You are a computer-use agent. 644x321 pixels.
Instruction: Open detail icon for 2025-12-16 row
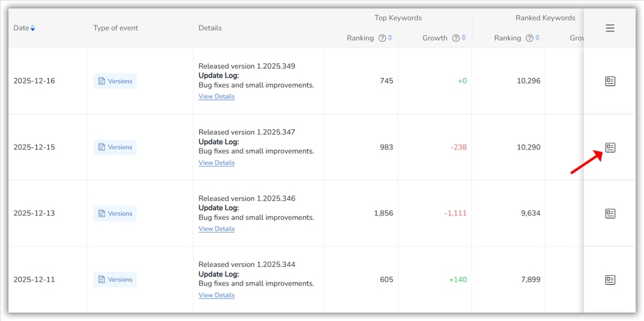(x=610, y=81)
